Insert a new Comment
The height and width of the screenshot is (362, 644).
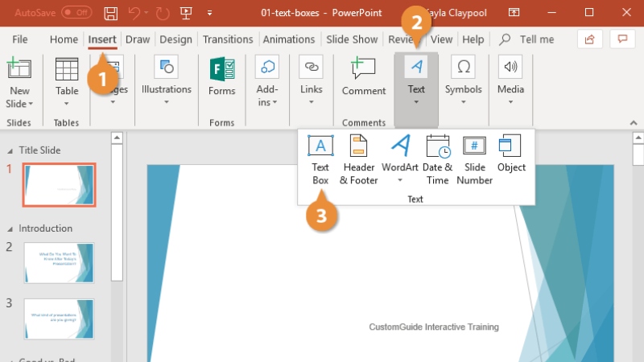pyautogui.click(x=364, y=76)
